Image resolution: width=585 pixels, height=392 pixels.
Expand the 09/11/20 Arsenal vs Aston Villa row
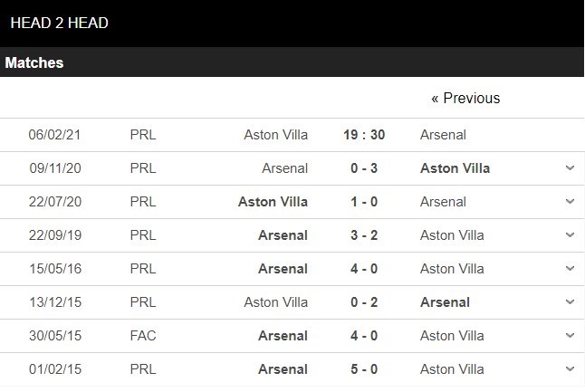point(570,168)
